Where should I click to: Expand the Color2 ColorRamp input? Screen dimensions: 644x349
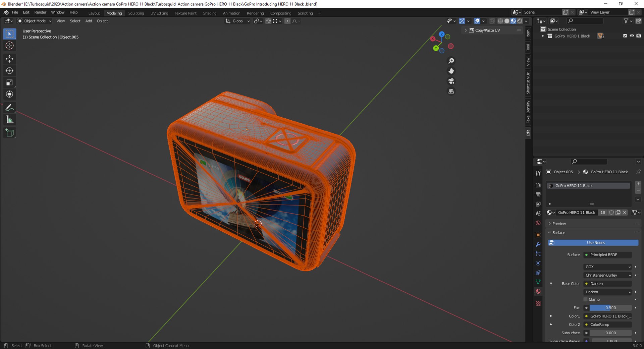pos(551,325)
